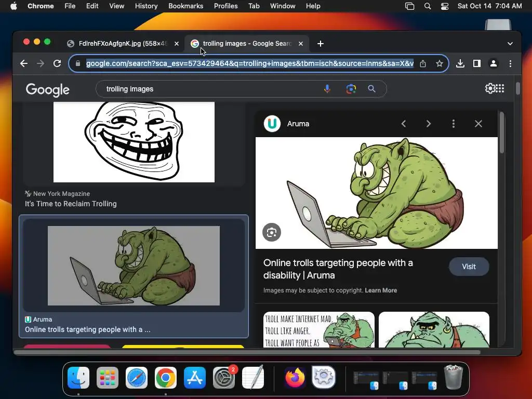Click Lens icon on preview image
Screen dimensions: 532x399
click(272, 232)
